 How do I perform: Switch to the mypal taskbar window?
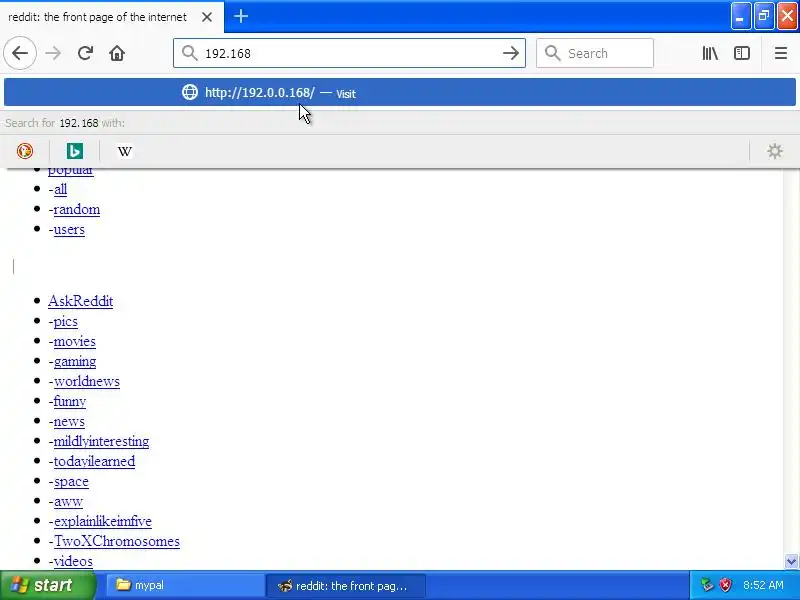[x=185, y=585]
